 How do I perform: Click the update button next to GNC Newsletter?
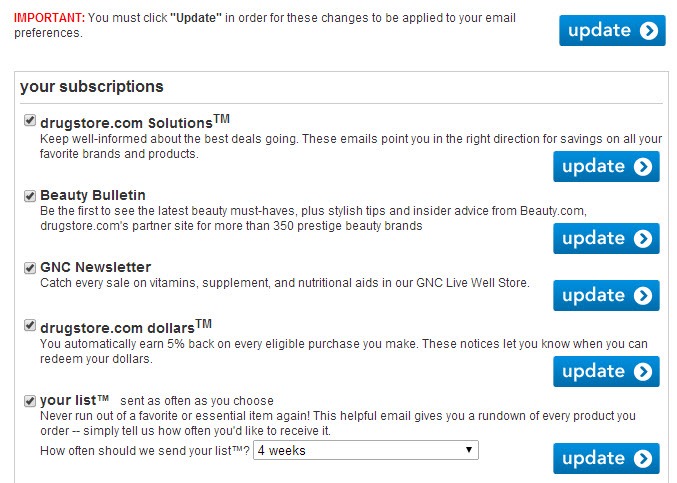point(606,295)
